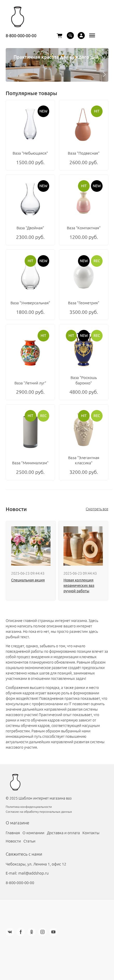
Task: Open the shopping cart icon
Action: tap(60, 35)
